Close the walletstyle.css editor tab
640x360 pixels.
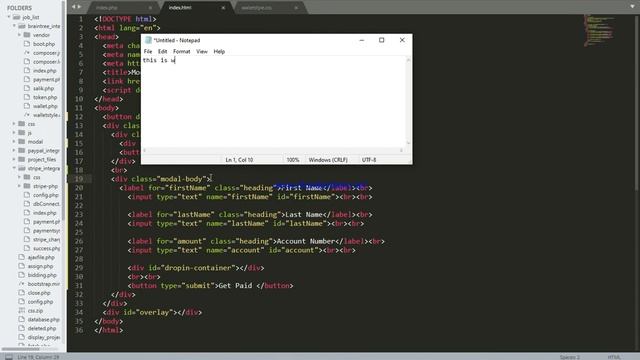(x=296, y=8)
